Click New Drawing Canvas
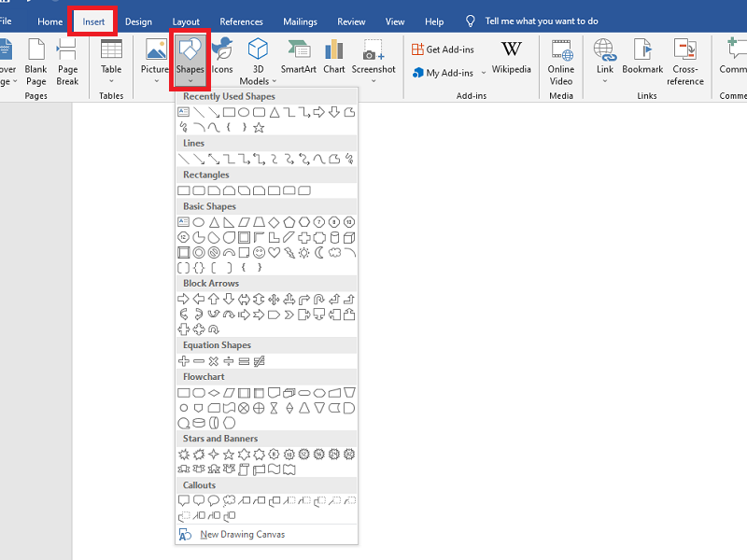The height and width of the screenshot is (560, 747). click(x=242, y=535)
